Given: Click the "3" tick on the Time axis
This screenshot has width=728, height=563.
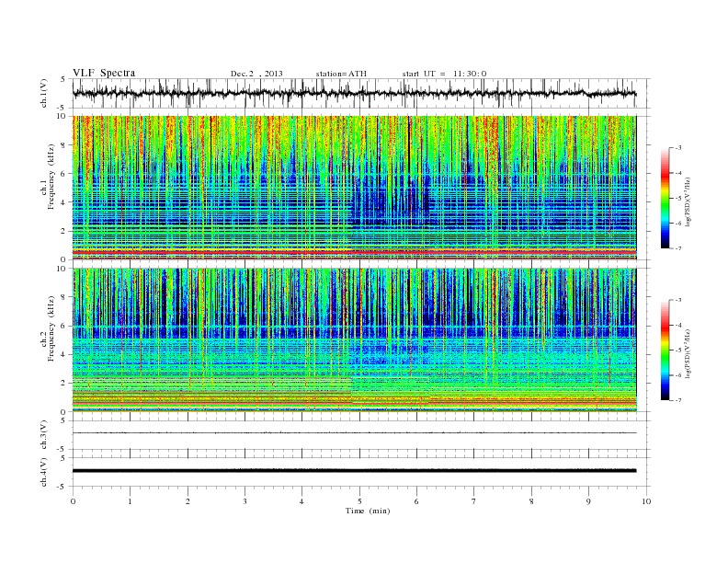Looking at the screenshot, I should point(245,501).
